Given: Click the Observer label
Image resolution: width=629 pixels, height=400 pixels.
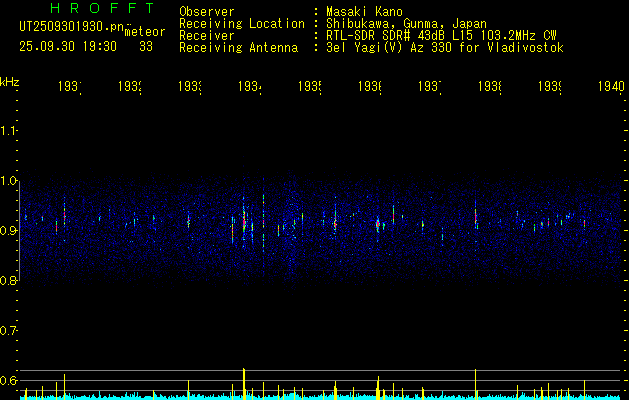Looking at the screenshot, I should tap(207, 12).
